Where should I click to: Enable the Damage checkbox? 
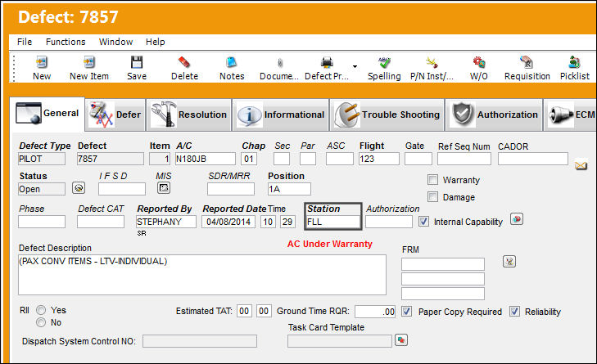(432, 196)
